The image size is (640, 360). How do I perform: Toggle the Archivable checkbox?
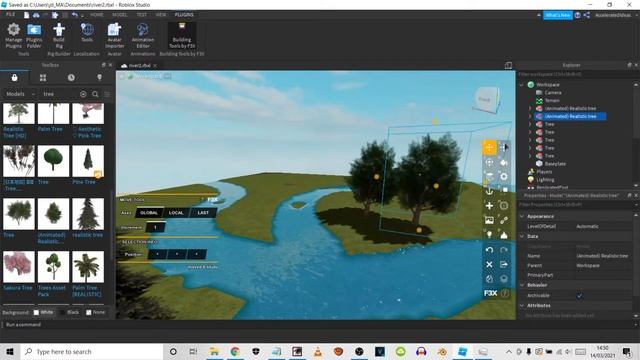[x=580, y=296]
